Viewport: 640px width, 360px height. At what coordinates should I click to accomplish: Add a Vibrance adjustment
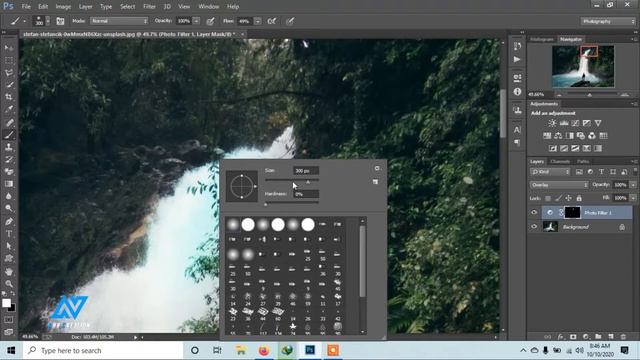click(x=598, y=123)
